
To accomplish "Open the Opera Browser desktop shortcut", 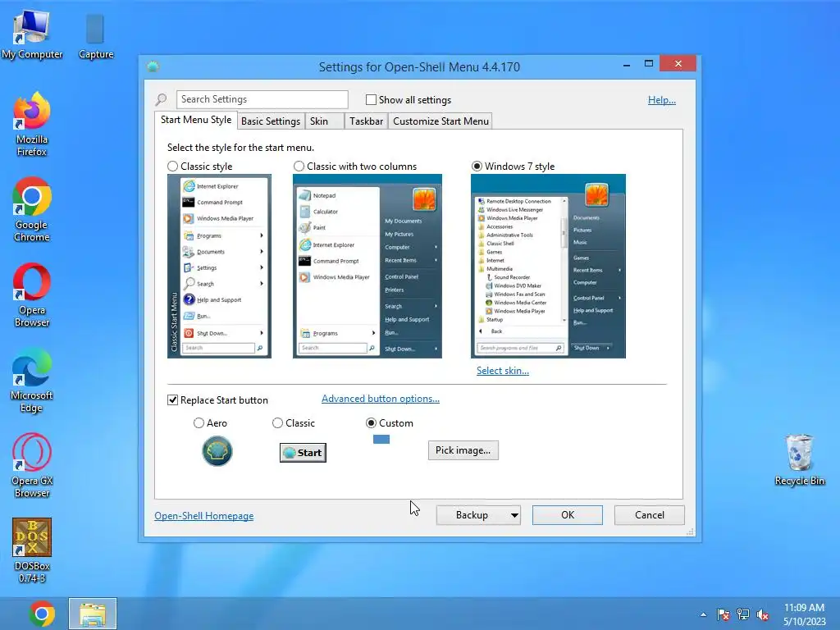I will (x=32, y=294).
